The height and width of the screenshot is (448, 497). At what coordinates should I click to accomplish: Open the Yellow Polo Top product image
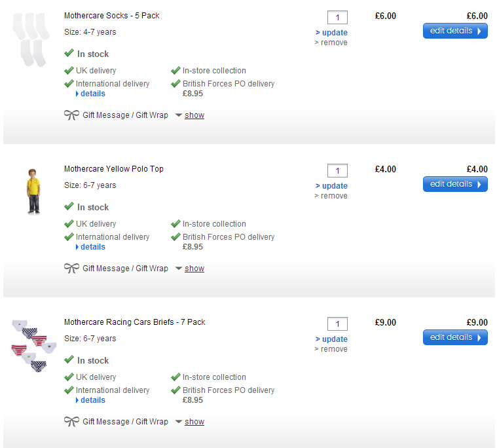[32, 191]
